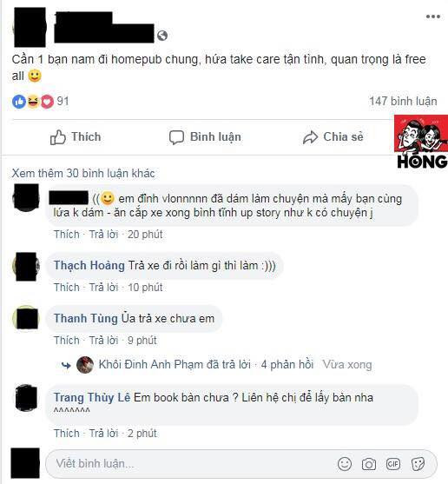Click the globe public privacy icon
This screenshot has width=448, height=484.
tap(162, 36)
